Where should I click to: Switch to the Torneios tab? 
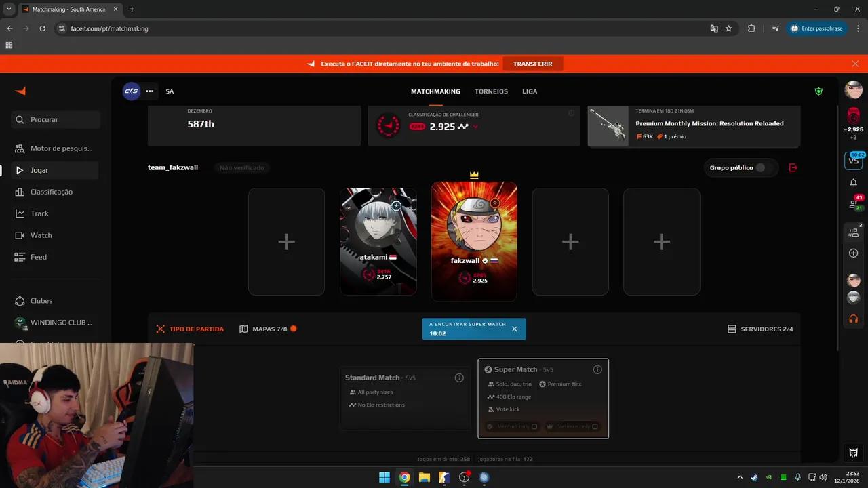tap(491, 91)
